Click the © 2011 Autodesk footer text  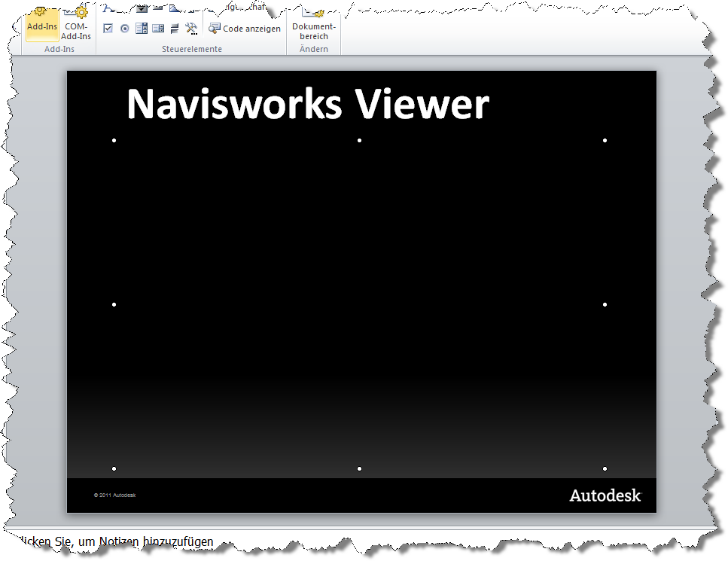114,495
